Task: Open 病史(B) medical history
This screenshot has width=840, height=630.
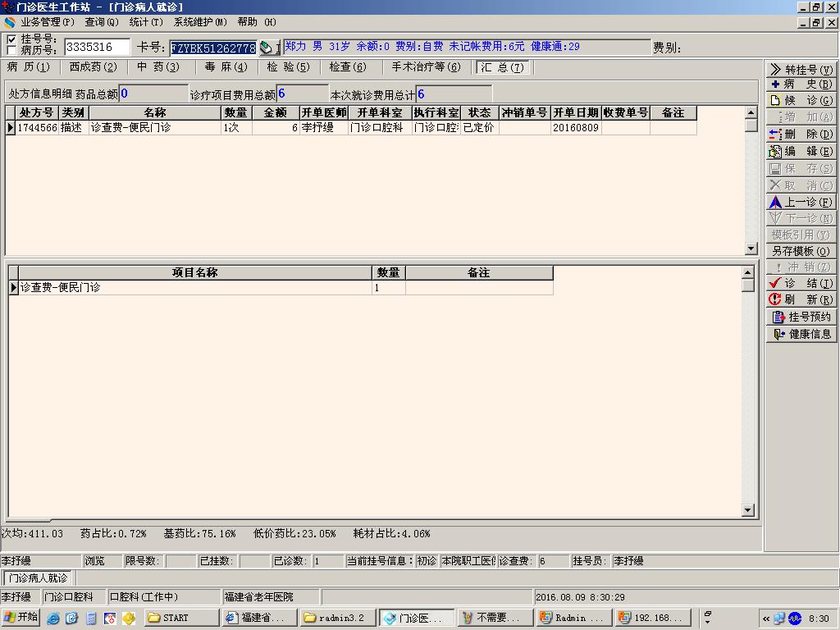Action: pyautogui.click(x=801, y=84)
